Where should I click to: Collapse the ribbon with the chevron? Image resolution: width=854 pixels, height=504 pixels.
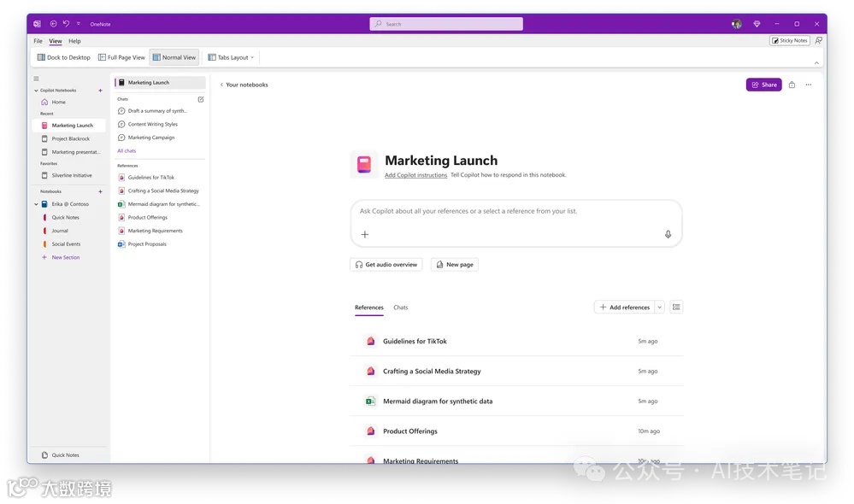click(816, 63)
